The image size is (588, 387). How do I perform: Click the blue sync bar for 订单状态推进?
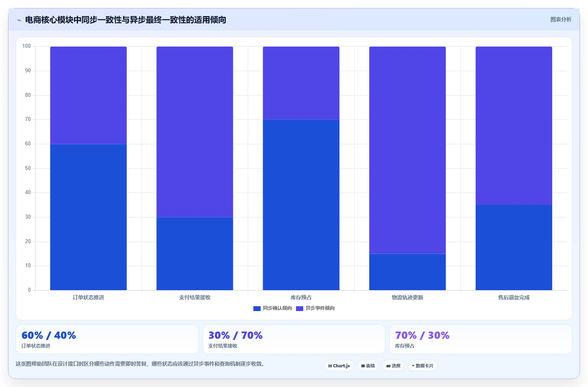coord(88,217)
